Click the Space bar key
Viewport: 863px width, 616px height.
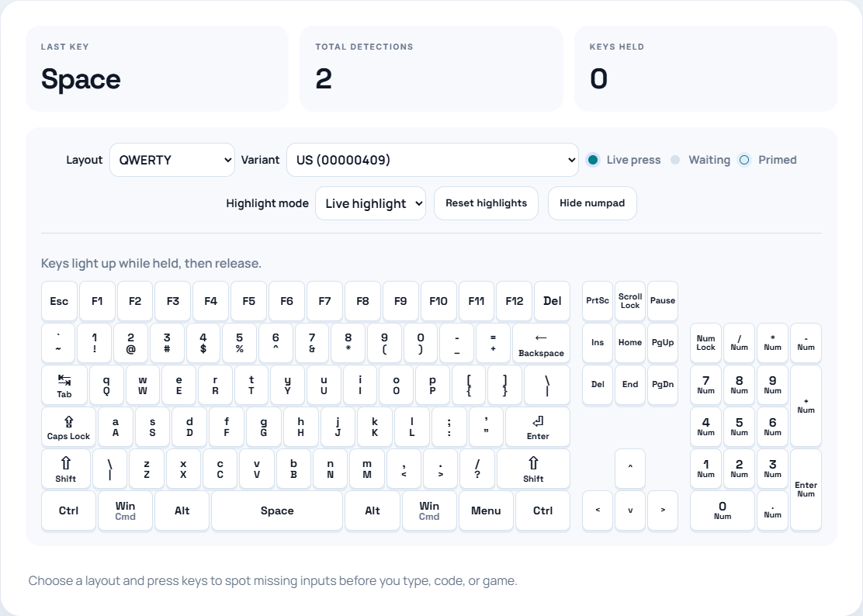277,511
